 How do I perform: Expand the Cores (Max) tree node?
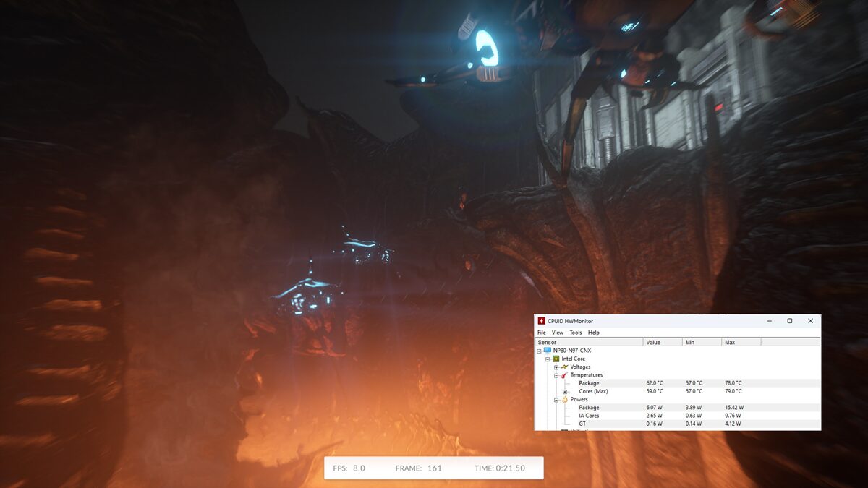[565, 392]
